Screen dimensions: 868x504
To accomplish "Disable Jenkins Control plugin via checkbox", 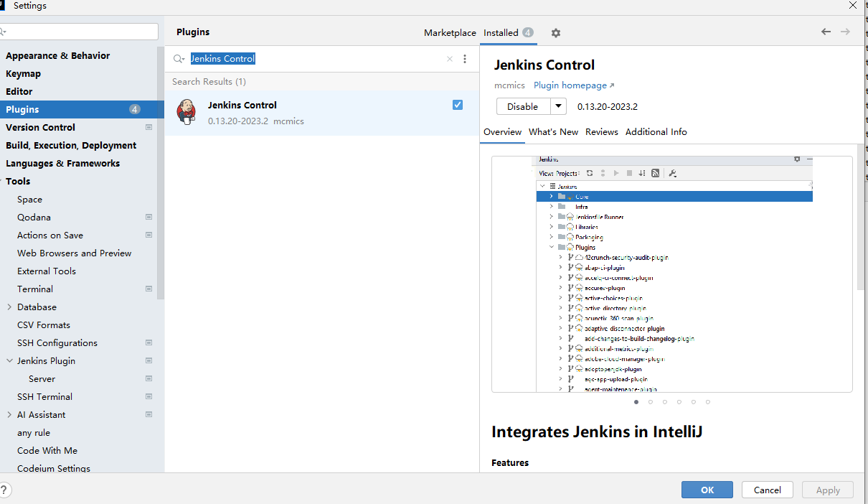I will (458, 105).
